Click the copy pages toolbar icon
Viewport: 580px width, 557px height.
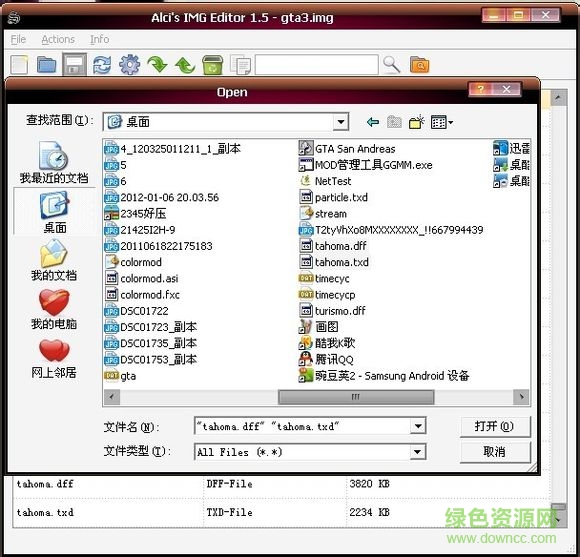click(x=241, y=65)
